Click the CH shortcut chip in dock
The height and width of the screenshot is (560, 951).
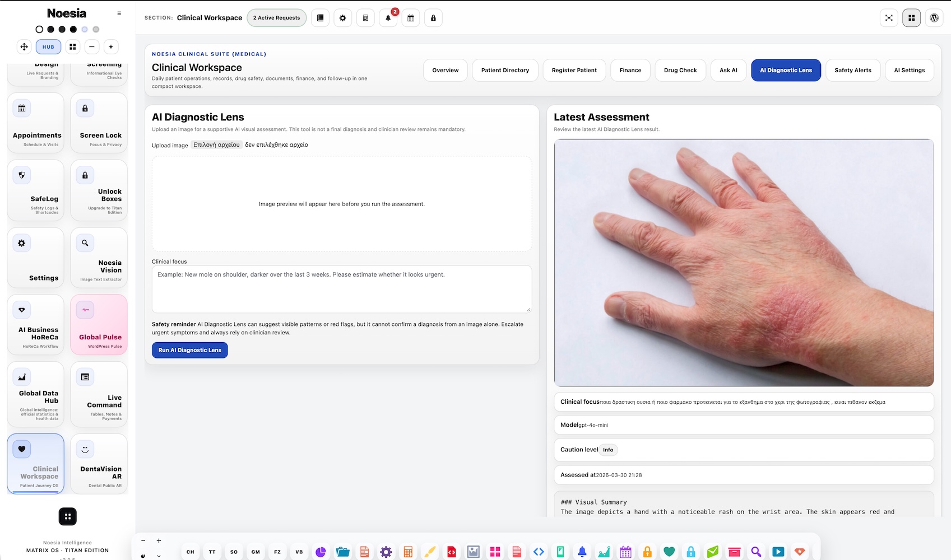click(x=191, y=552)
